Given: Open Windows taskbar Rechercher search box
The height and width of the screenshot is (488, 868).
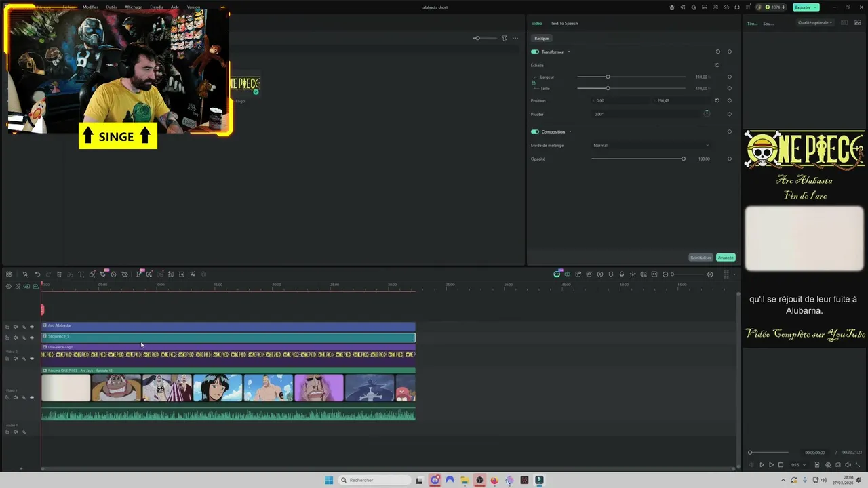Looking at the screenshot, I should tap(375, 480).
